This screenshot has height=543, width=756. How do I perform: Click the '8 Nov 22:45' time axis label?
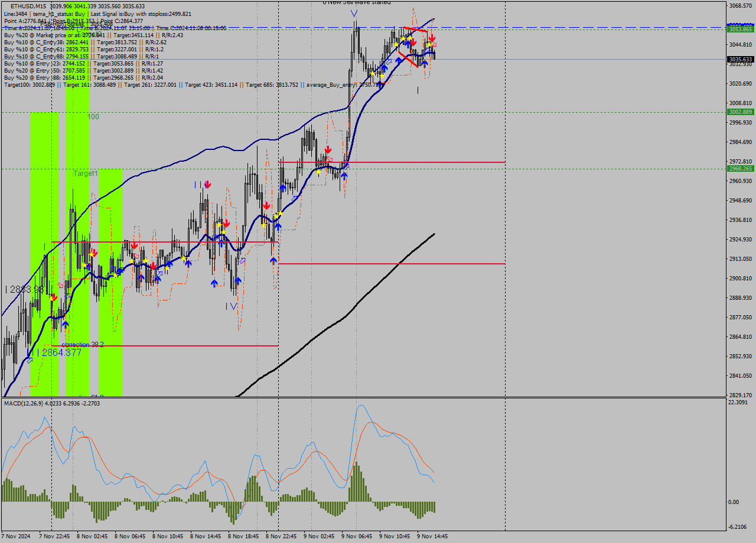click(x=281, y=537)
